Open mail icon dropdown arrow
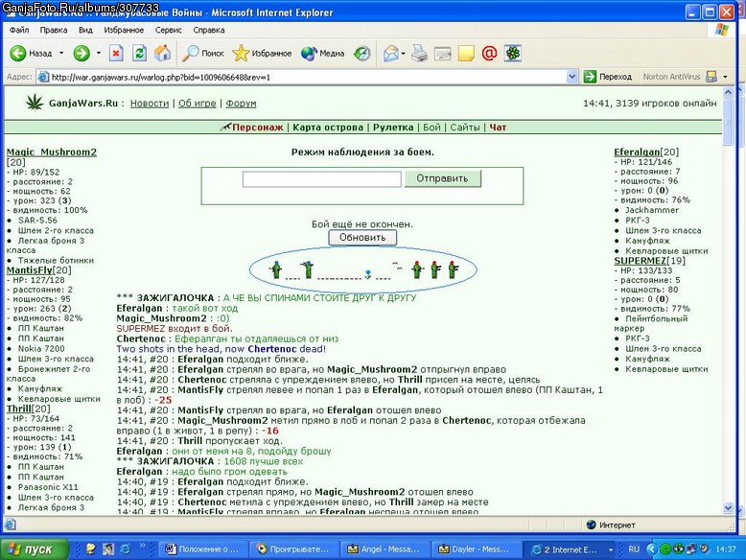The height and width of the screenshot is (560, 746). click(x=403, y=54)
